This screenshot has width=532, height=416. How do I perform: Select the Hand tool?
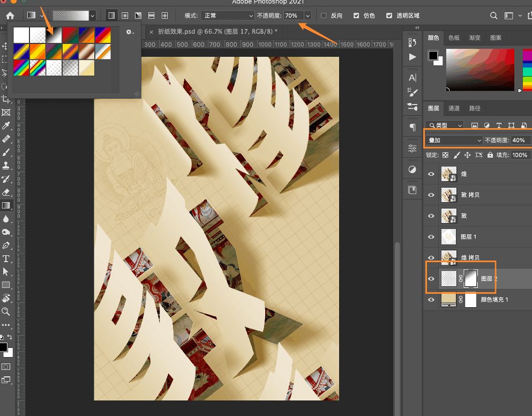[x=6, y=298]
